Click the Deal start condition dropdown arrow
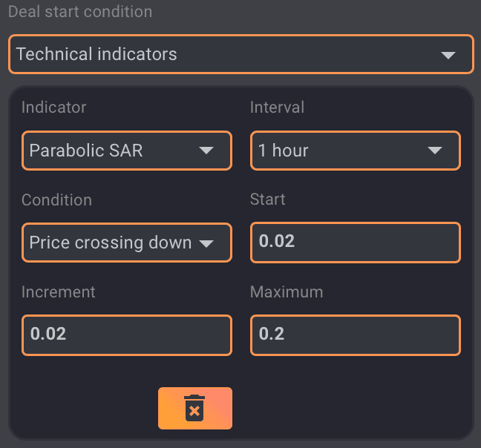Image resolution: width=481 pixels, height=448 pixels. [448, 55]
